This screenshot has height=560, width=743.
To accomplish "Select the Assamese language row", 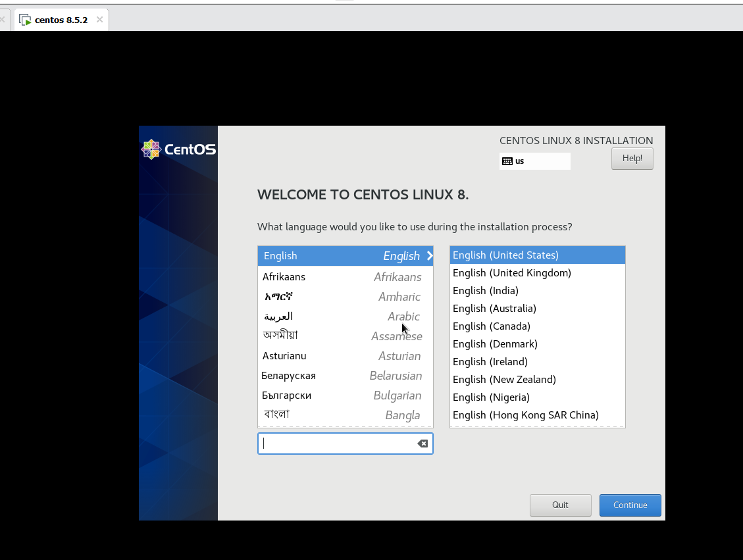I will pyautogui.click(x=346, y=336).
